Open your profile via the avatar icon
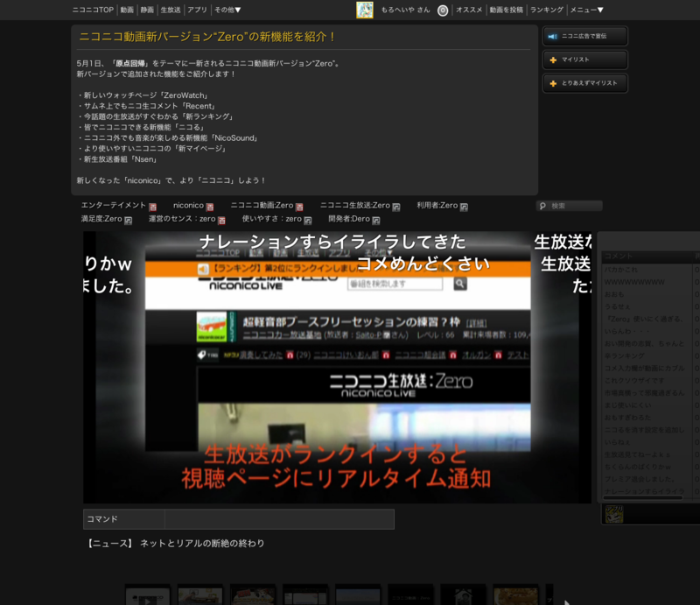Image resolution: width=700 pixels, height=605 pixels. tap(365, 9)
